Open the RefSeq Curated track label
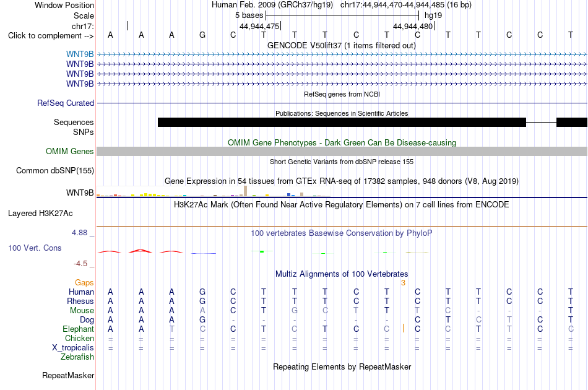 (x=65, y=103)
